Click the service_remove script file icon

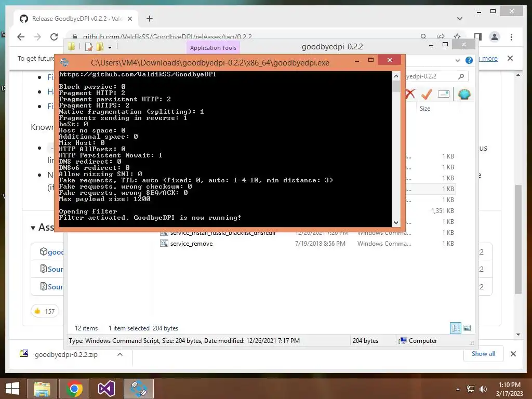164,243
